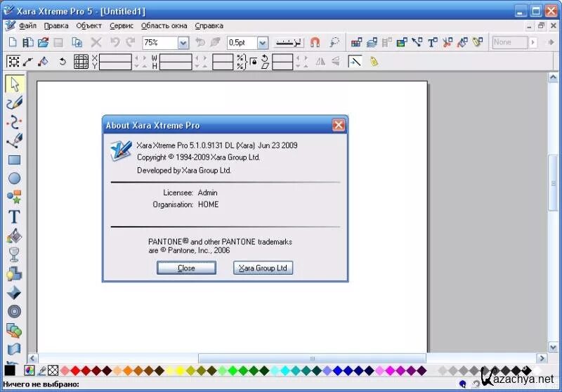Viewport: 562px width, 392px height.
Task: Select the Text tool
Action: coord(14,217)
